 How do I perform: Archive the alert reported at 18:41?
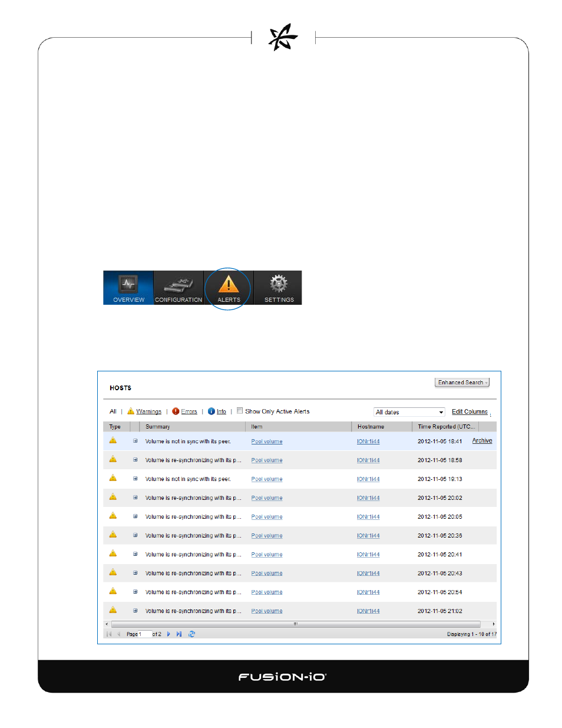[x=482, y=441]
